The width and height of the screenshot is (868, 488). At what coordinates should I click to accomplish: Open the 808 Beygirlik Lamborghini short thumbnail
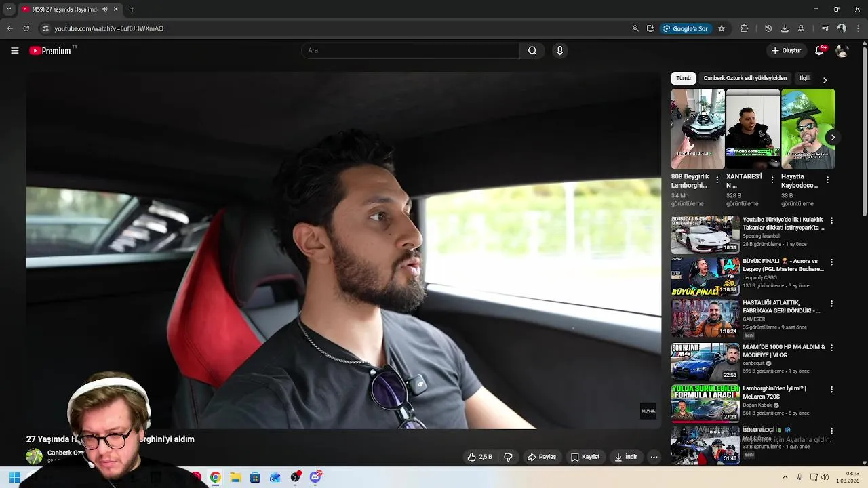(698, 129)
